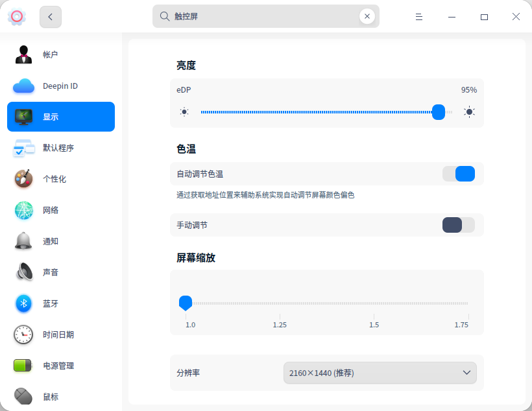Open the 默认程序 default apps icon
This screenshot has width=532, height=411.
(23, 148)
